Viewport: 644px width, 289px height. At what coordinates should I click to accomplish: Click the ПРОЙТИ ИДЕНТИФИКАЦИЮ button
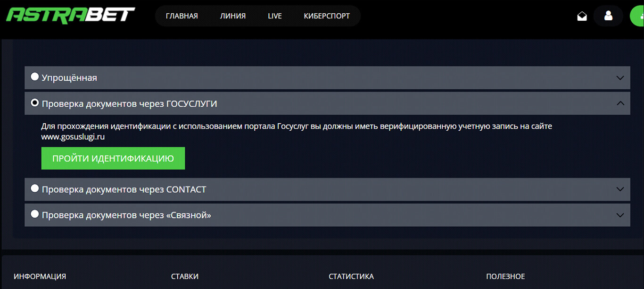[x=113, y=158]
